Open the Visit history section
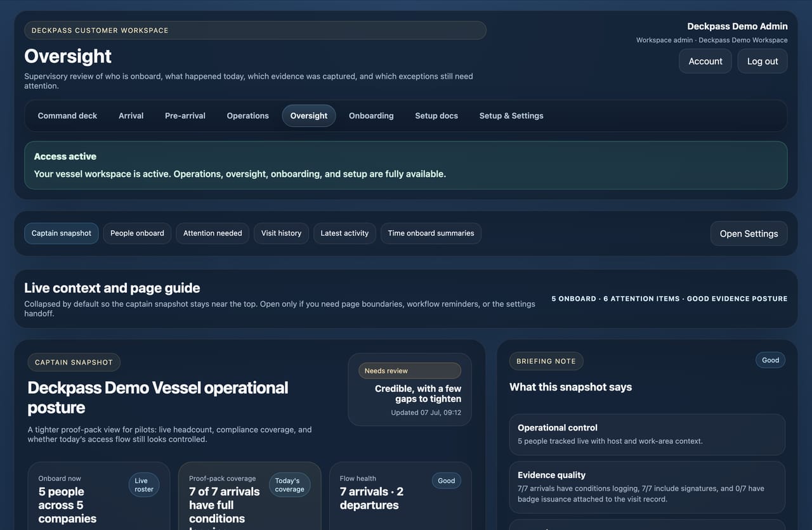The height and width of the screenshot is (530, 812). tap(281, 233)
